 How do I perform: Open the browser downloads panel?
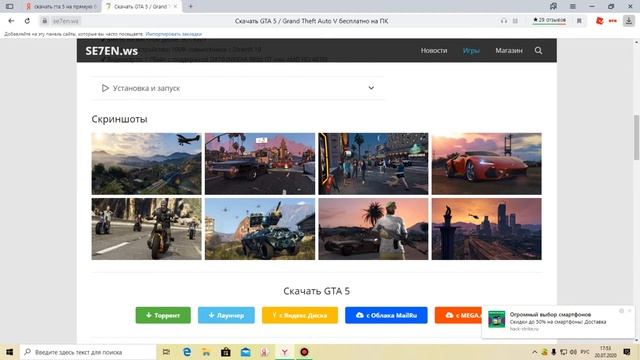pos(629,21)
